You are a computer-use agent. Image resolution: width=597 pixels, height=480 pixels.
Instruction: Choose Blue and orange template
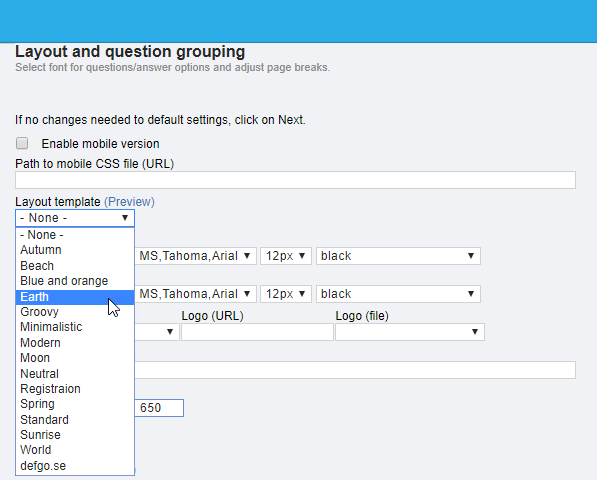(x=75, y=281)
